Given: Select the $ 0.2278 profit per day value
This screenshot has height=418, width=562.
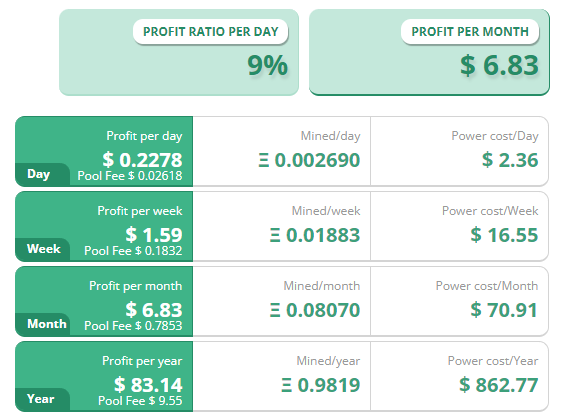Looking at the screenshot, I should coord(142,160).
